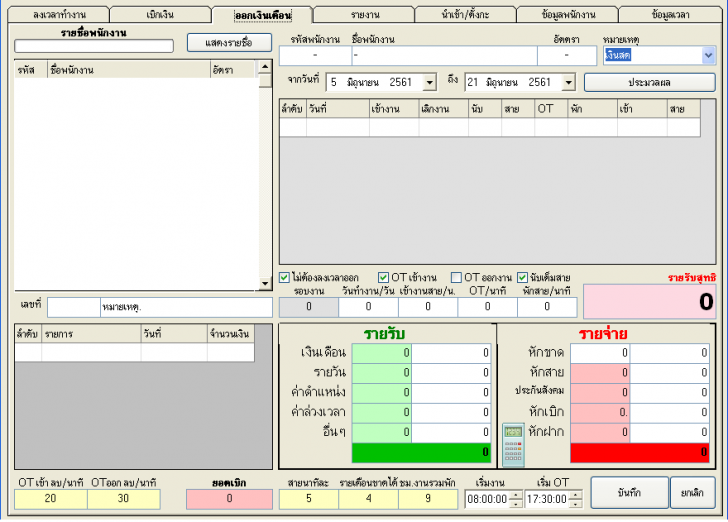The height and width of the screenshot is (522, 728).
Task: Click the บันทึก save button
Action: (x=630, y=493)
